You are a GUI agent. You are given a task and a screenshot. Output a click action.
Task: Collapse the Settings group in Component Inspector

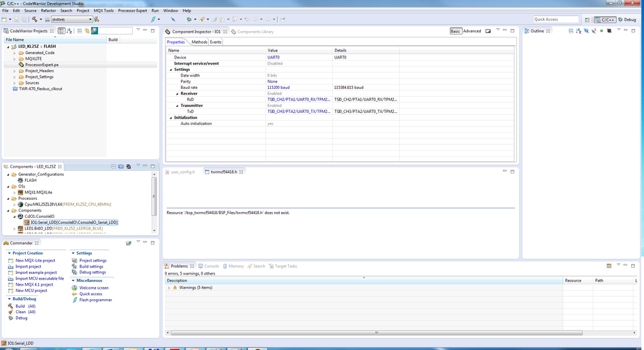coord(171,70)
